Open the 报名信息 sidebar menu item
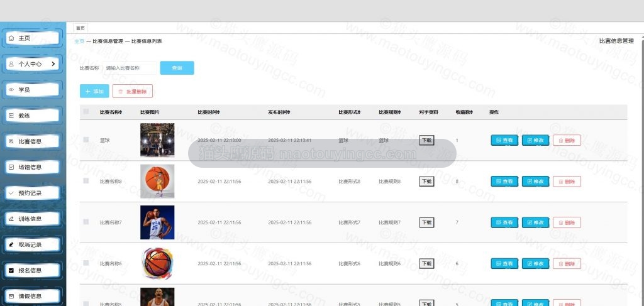Viewport: 644px width, 306px height. [33, 271]
